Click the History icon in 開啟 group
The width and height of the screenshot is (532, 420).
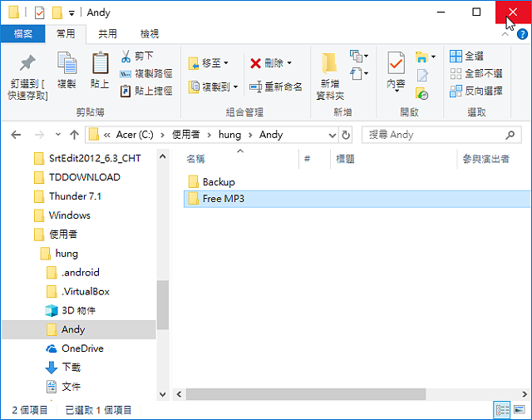click(x=421, y=93)
